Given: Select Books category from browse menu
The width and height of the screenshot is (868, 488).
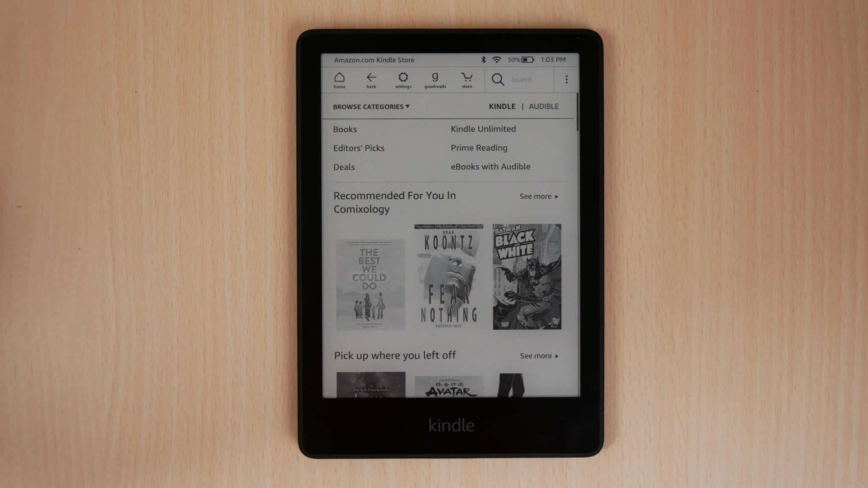Looking at the screenshot, I should click(x=345, y=129).
